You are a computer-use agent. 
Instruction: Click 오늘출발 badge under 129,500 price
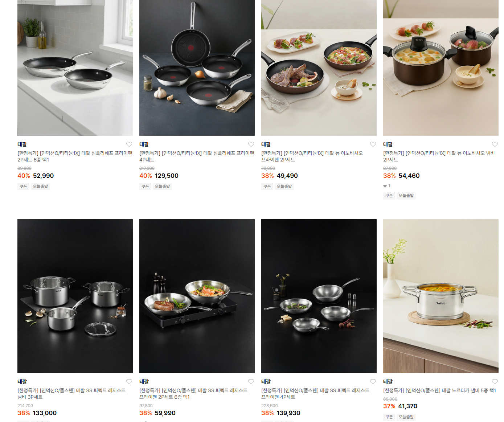[x=162, y=187]
